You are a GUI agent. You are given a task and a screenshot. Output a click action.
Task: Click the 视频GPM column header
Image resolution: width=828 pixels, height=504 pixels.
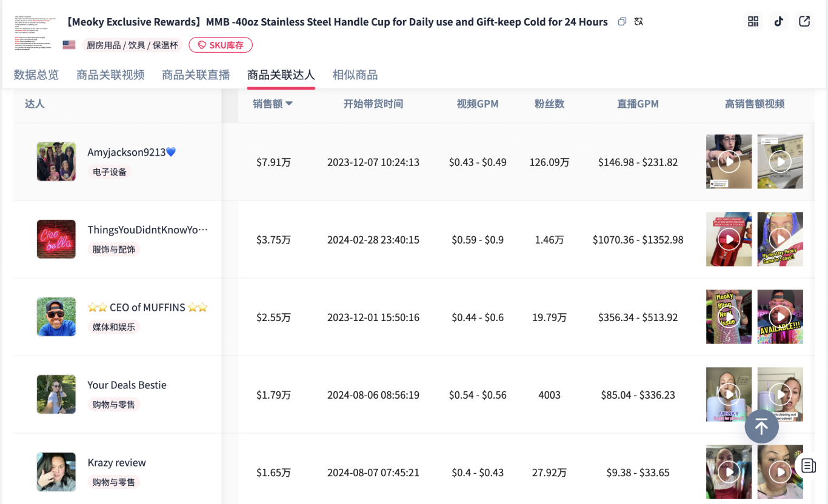click(x=478, y=104)
